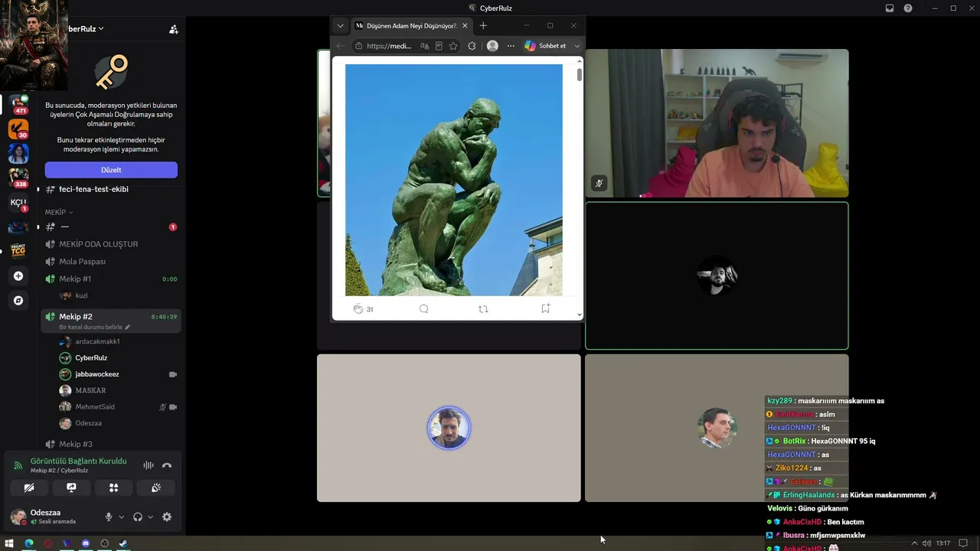The image size is (980, 551).
Task: Share your screen in the voice panel
Action: point(71,487)
